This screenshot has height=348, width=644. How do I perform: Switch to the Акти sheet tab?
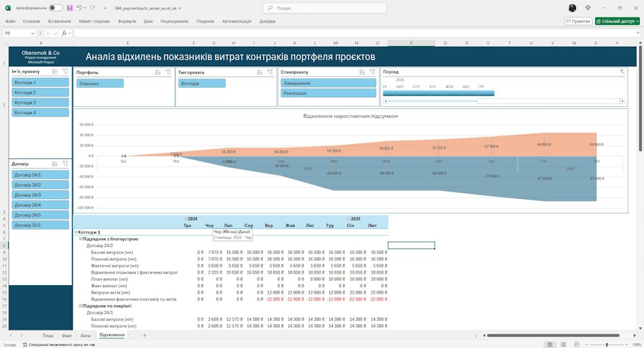tap(85, 336)
